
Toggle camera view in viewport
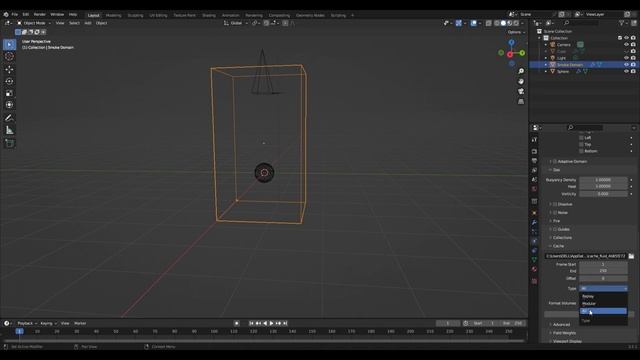521,91
